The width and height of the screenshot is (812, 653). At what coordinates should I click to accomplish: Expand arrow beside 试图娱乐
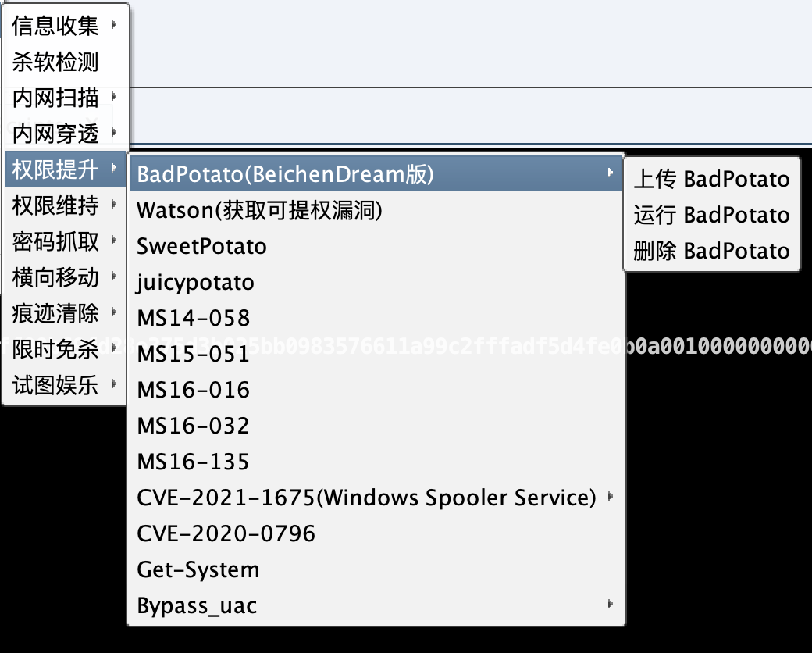pos(114,384)
